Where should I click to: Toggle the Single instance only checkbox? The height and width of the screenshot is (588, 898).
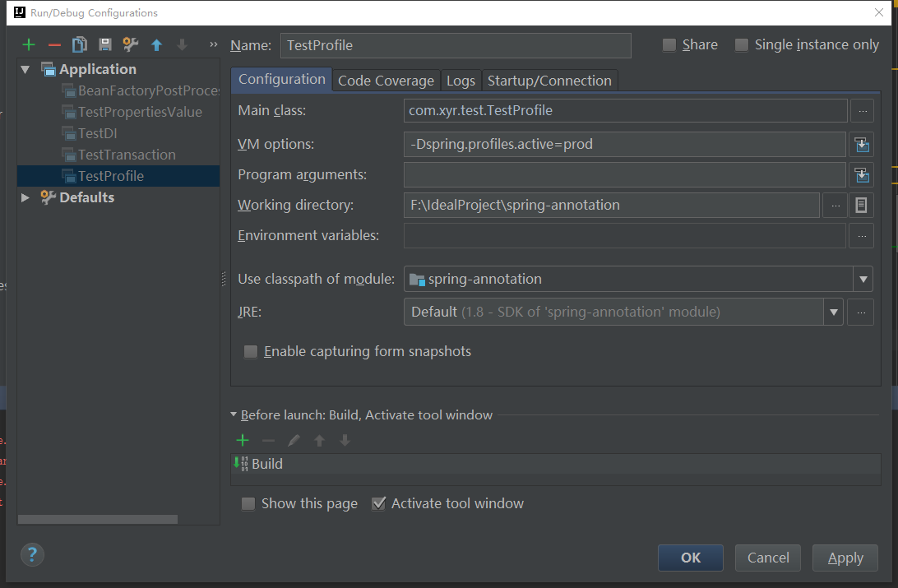(742, 45)
